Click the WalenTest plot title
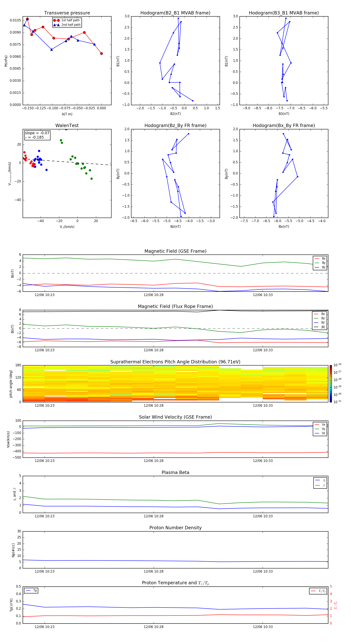351x644 pixels. (x=67, y=125)
